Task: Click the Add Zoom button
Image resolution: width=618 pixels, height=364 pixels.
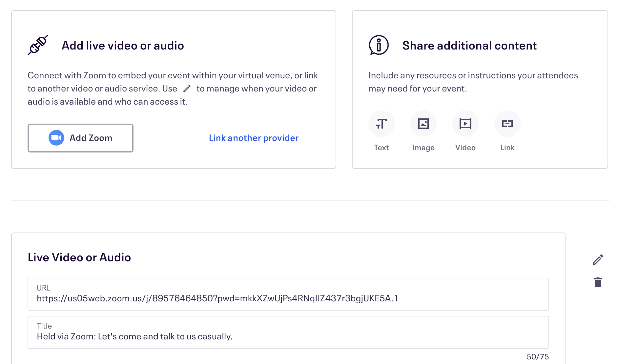Action: click(80, 138)
